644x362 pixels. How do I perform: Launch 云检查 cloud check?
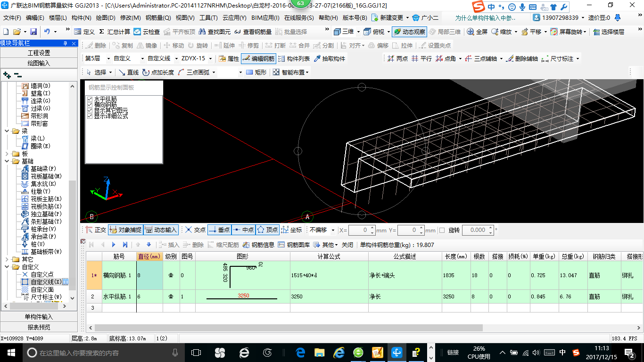[x=147, y=32]
